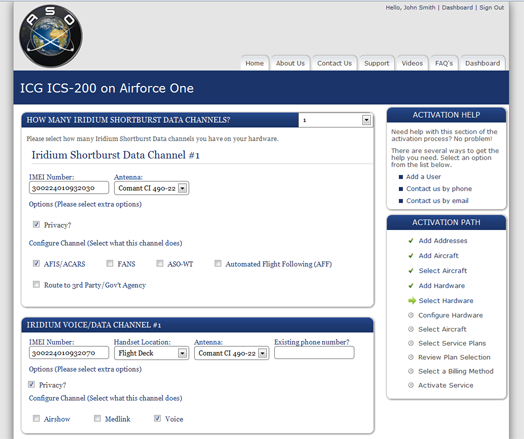524x439 pixels.
Task: Open the About Us tab
Action: click(x=290, y=63)
